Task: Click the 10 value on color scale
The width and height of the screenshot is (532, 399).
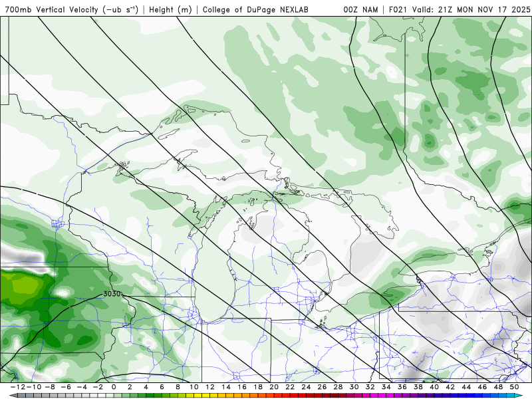Action: [x=194, y=387]
